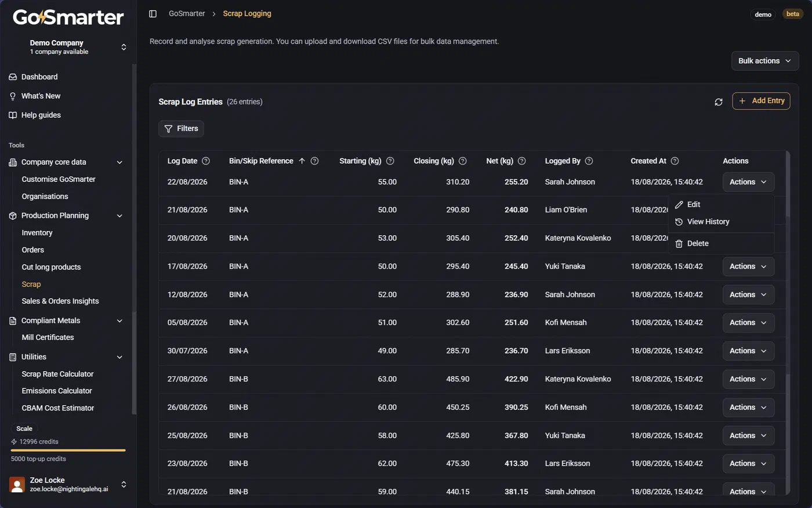Click the credits usage progress bar

coord(68,451)
